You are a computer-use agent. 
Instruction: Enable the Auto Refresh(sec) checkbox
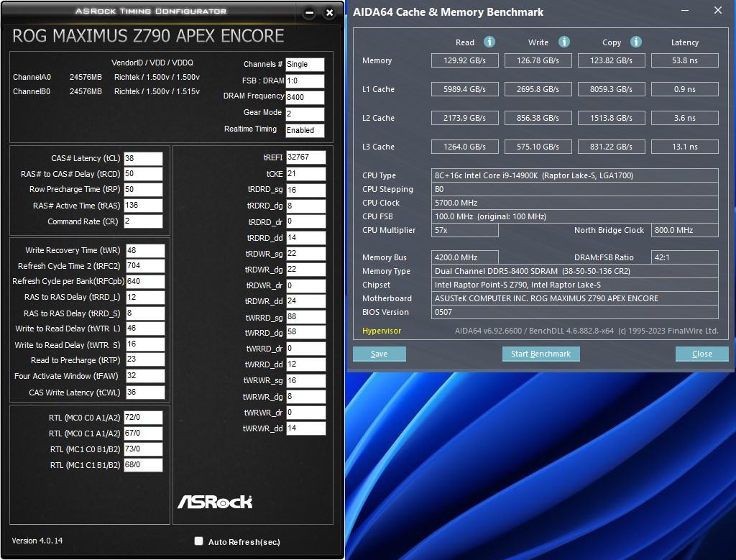pyautogui.click(x=198, y=541)
